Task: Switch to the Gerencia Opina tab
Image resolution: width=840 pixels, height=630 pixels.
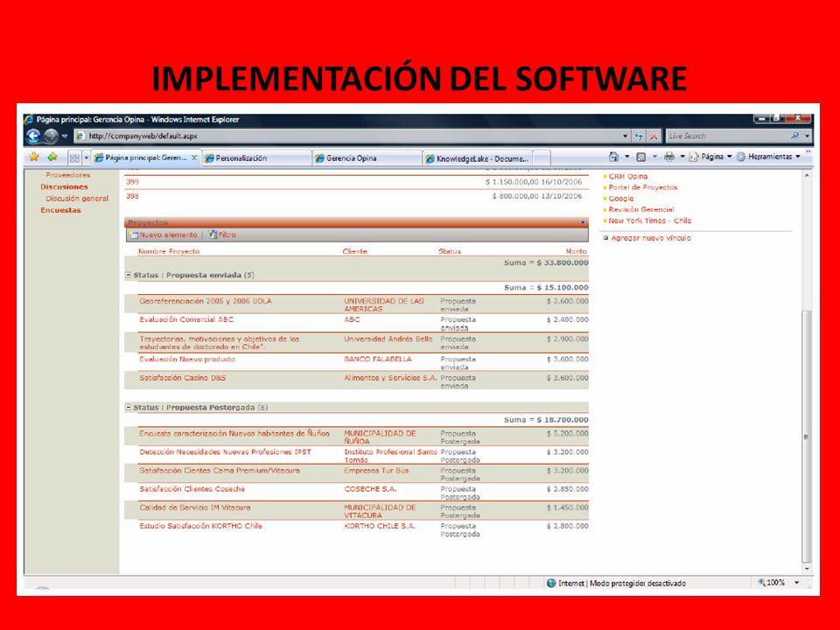Action: [367, 158]
